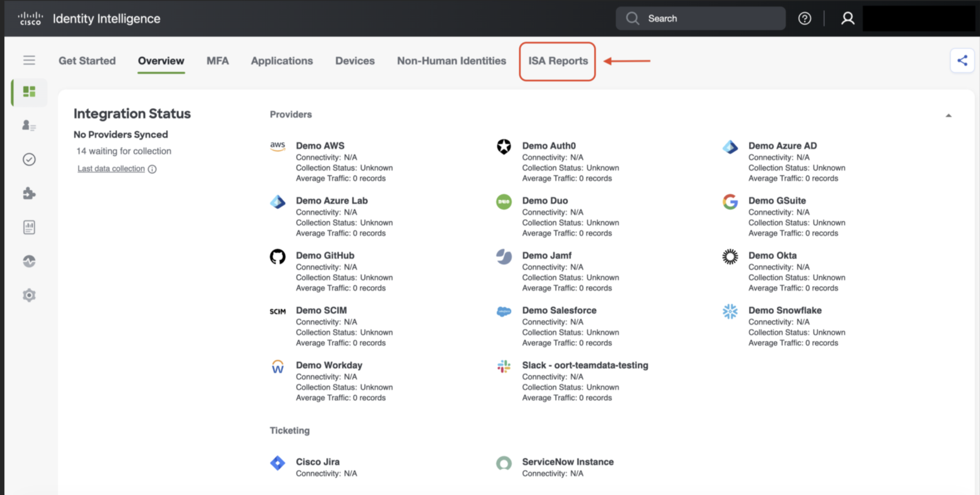The image size is (980, 495).
Task: Click the Demo Okta provider name
Action: pos(772,255)
